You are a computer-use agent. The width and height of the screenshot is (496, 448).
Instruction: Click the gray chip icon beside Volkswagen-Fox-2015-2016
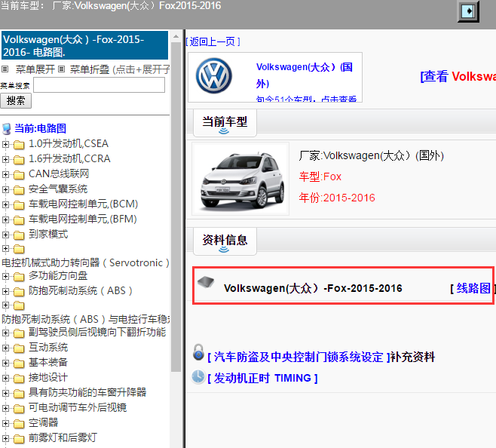[x=206, y=282]
